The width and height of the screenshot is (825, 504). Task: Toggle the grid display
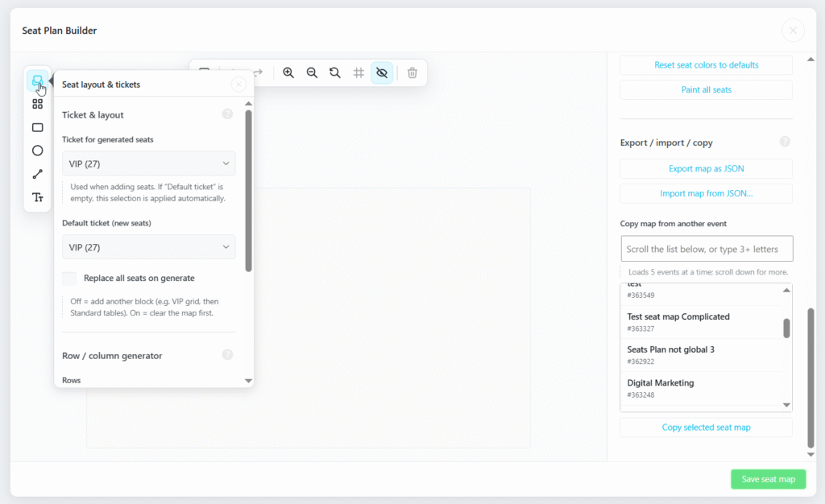pos(359,72)
